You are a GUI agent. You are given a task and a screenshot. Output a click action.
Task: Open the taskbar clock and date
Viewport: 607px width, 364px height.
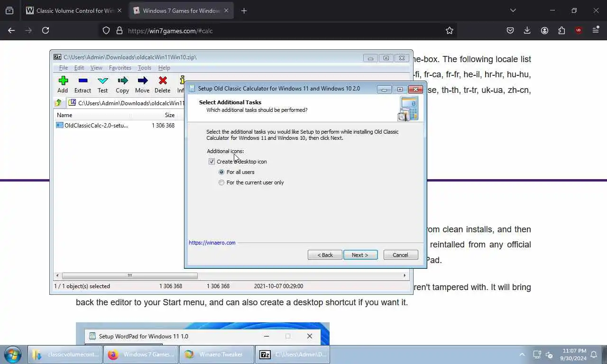pyautogui.click(x=573, y=355)
